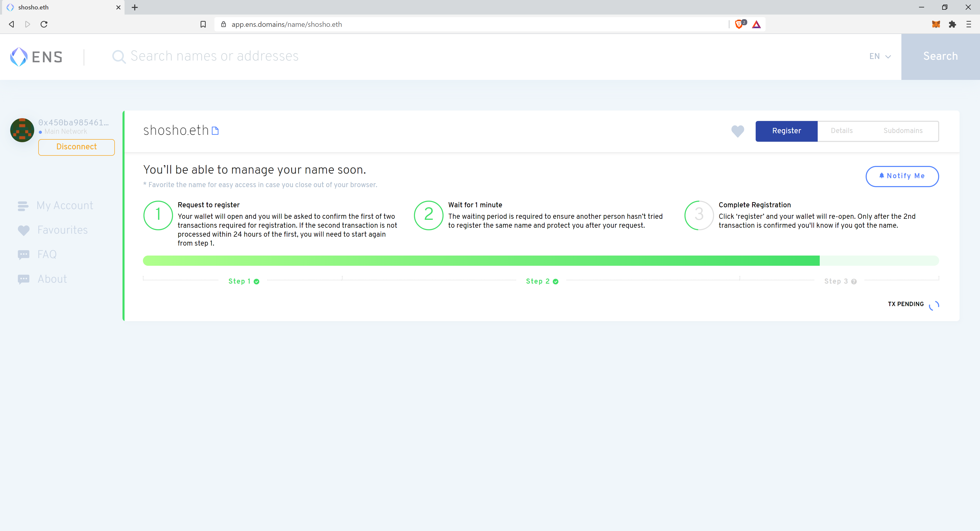Click step 1 circle number
The image size is (980, 531).
(158, 215)
